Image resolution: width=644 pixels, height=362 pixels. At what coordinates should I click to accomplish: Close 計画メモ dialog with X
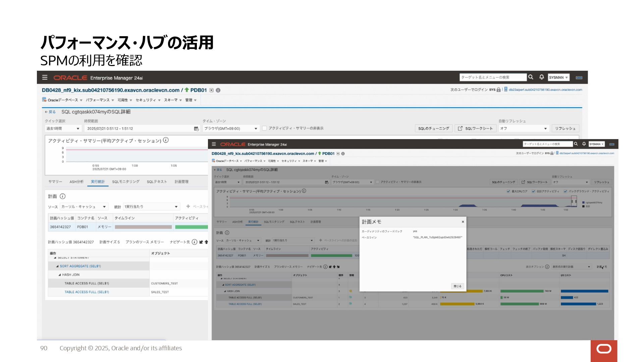tap(463, 222)
